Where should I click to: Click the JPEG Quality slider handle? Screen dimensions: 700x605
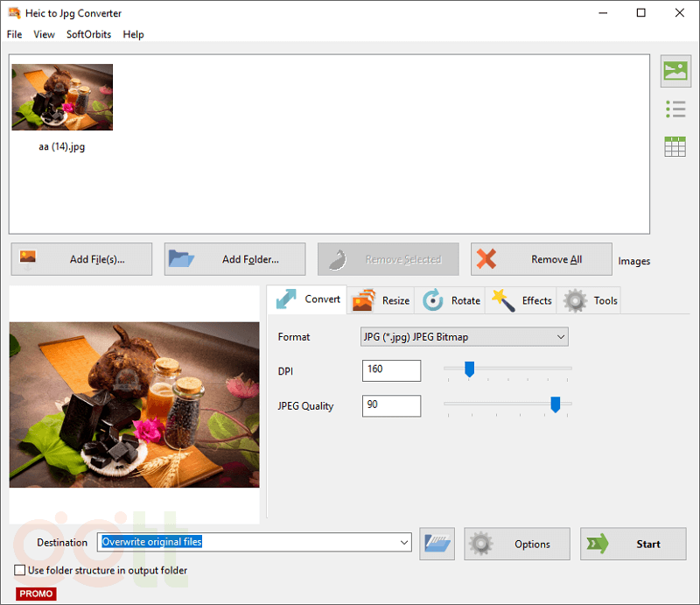(x=555, y=405)
